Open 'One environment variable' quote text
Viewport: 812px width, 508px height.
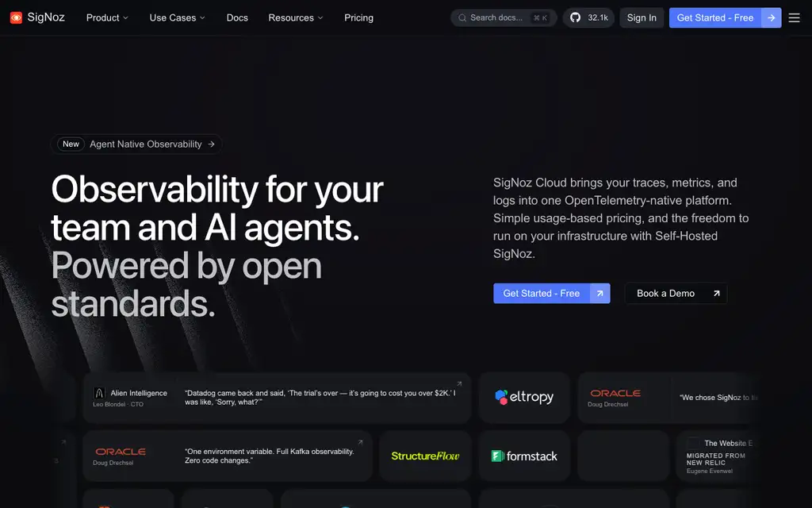click(270, 456)
